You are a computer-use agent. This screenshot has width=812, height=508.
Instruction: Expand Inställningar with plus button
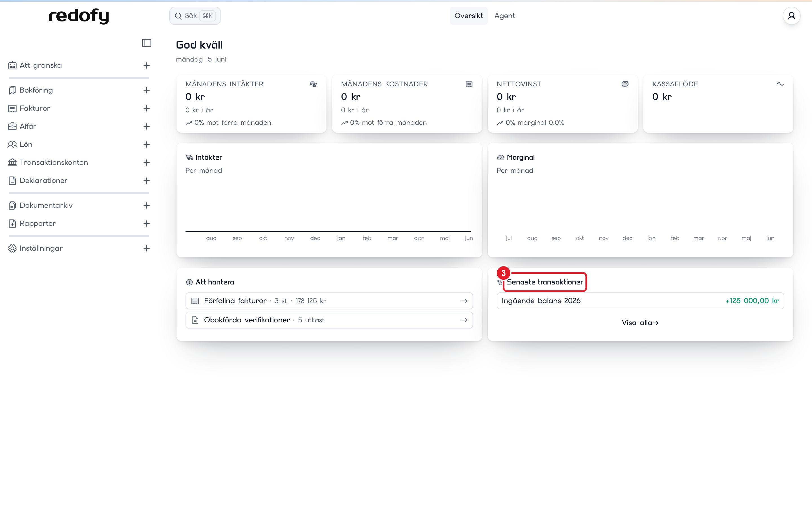(x=146, y=248)
